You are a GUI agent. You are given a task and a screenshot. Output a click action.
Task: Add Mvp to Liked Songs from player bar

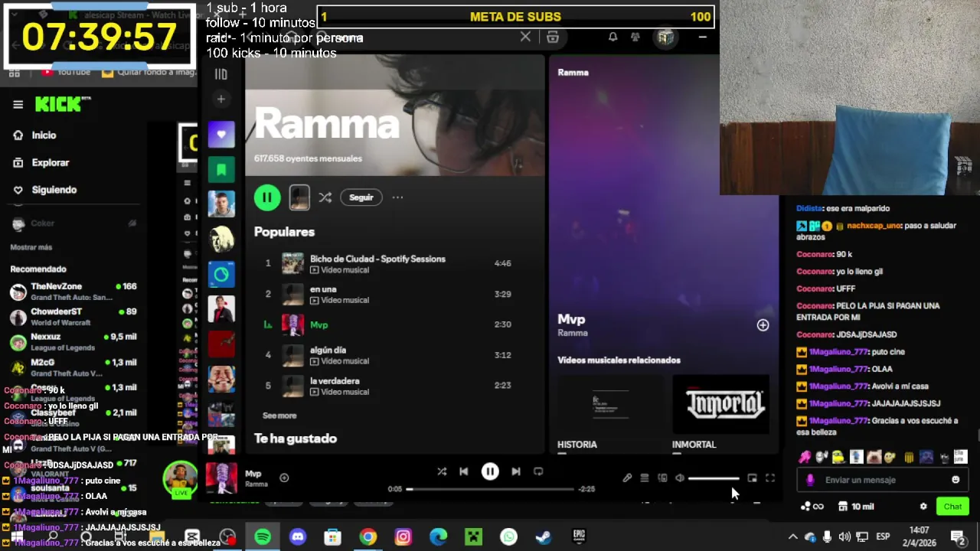(x=284, y=478)
